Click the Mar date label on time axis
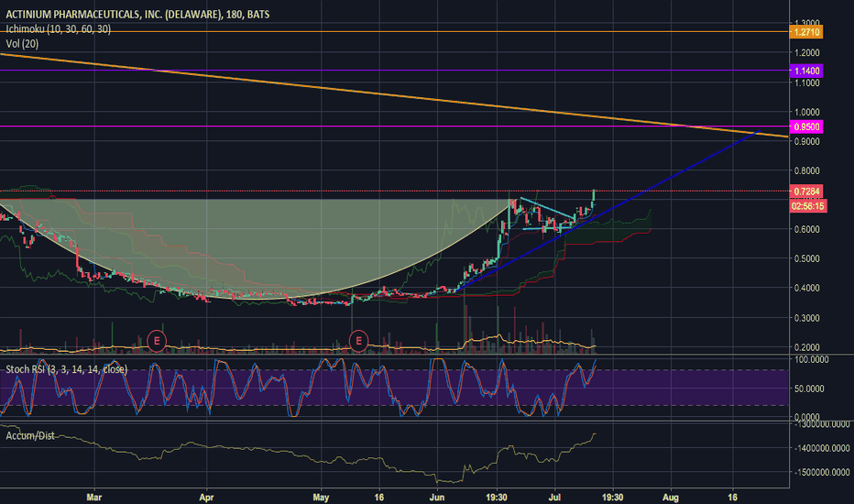The width and height of the screenshot is (854, 504). 94,498
